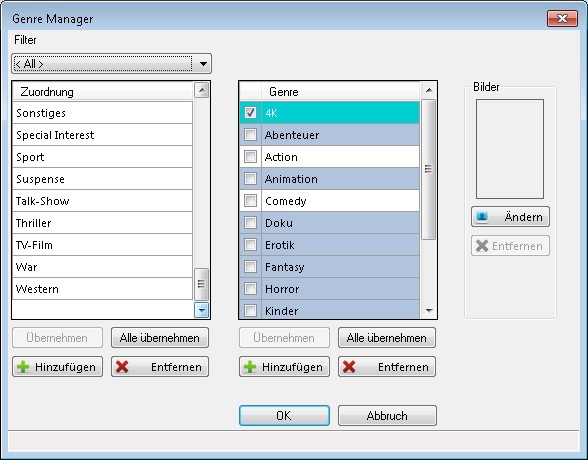Image resolution: width=588 pixels, height=460 pixels.
Task: Select Western in the Zuordnung list
Action: pos(102,289)
